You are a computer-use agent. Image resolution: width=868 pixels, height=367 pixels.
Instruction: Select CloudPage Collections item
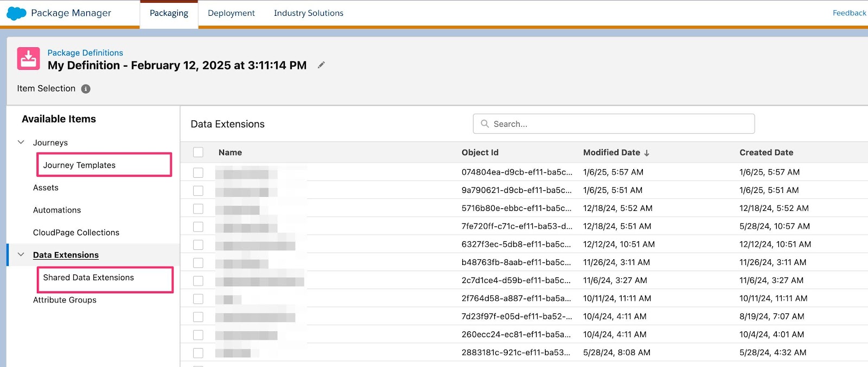coord(76,233)
